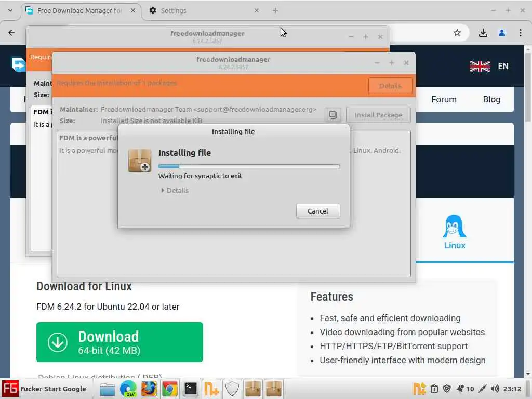Click the 'HTTP/HTTPS/FTP/BitTorrent support' text

pyautogui.click(x=394, y=346)
